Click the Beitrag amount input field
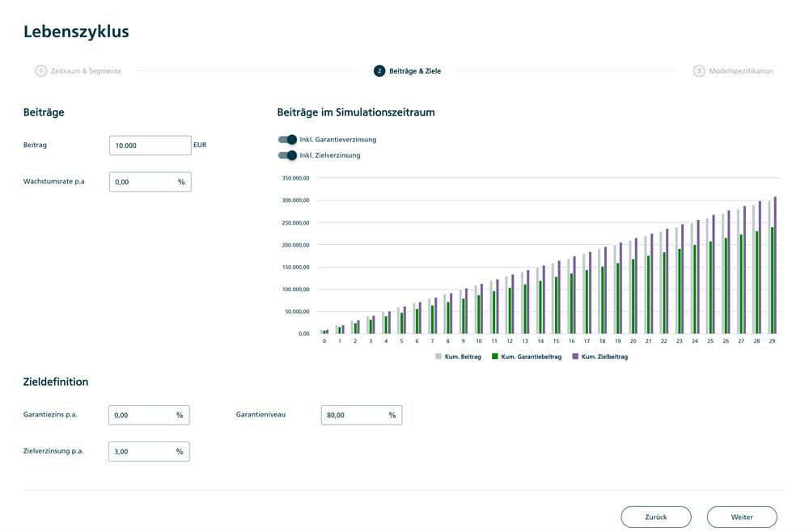The height and width of the screenshot is (532, 809). coord(150,146)
